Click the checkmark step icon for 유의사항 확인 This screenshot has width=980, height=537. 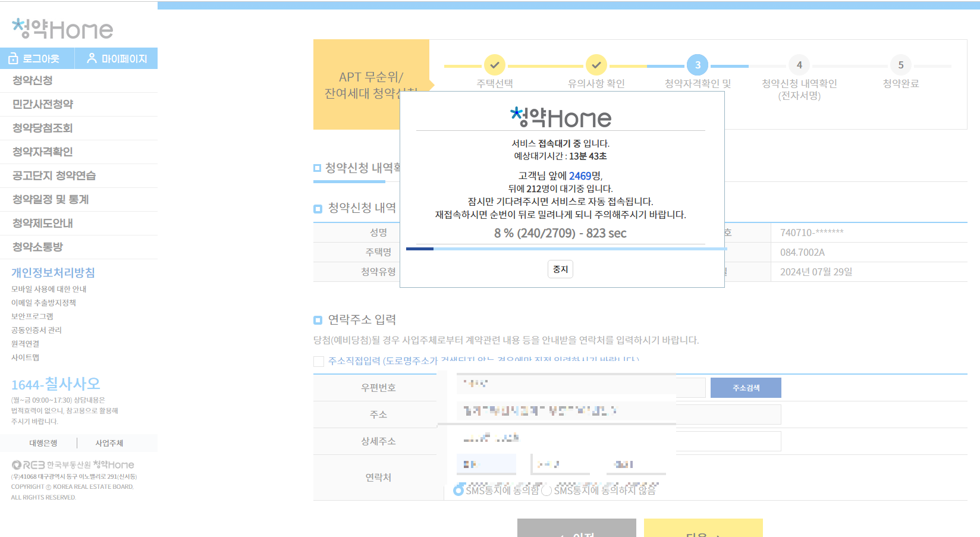coord(596,65)
